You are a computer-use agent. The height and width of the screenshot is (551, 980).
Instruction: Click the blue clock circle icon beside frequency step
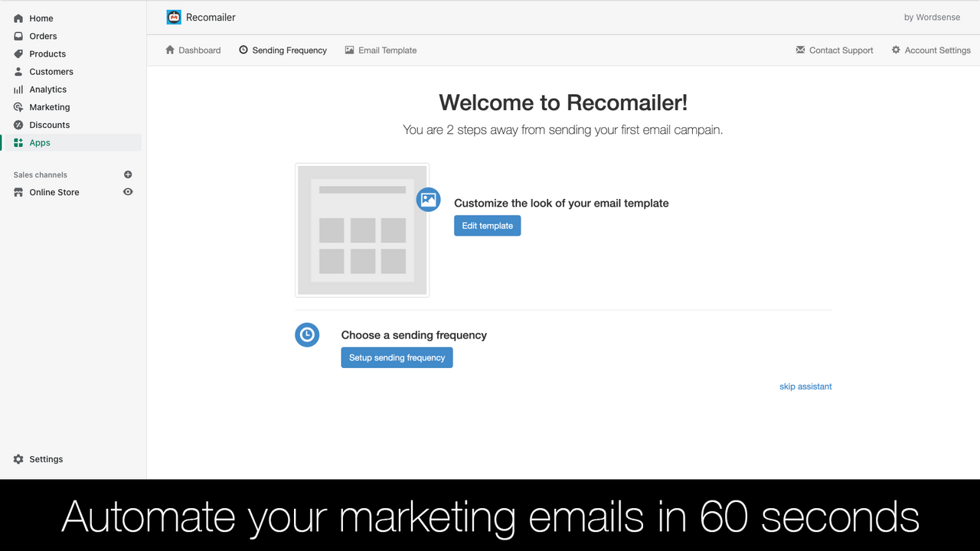tap(307, 334)
